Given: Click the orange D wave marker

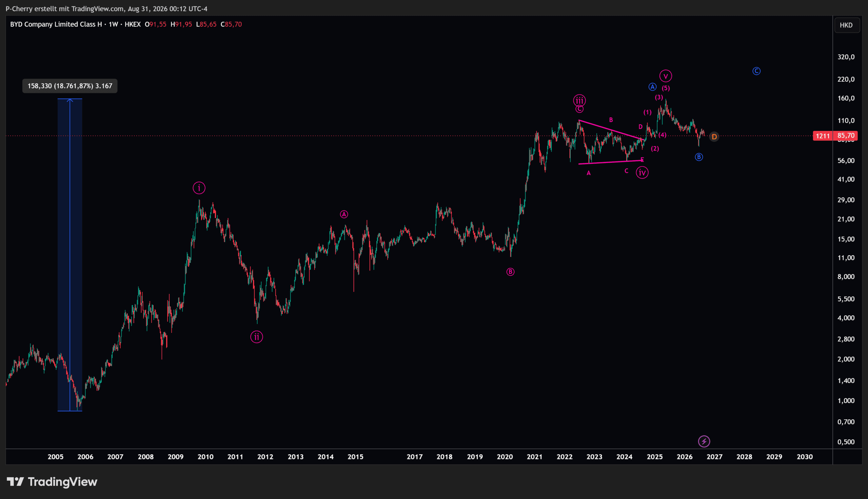Looking at the screenshot, I should point(714,137).
